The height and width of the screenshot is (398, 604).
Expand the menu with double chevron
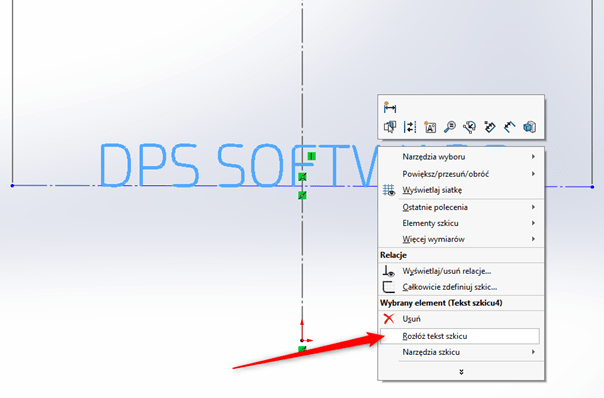click(461, 372)
